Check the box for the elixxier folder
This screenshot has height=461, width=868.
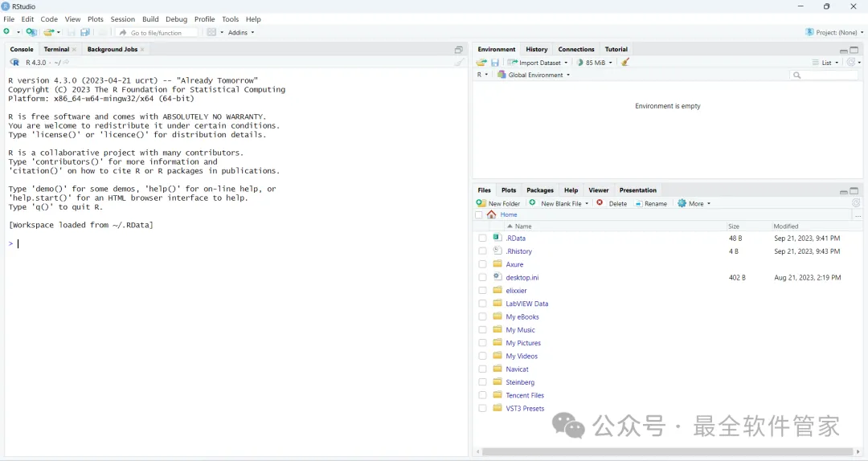pos(483,291)
